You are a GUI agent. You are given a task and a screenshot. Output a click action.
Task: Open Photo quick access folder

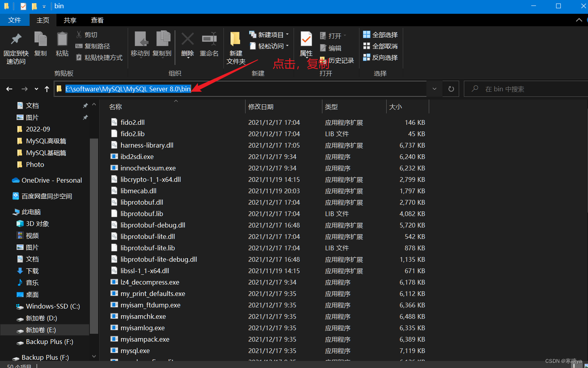31,165
